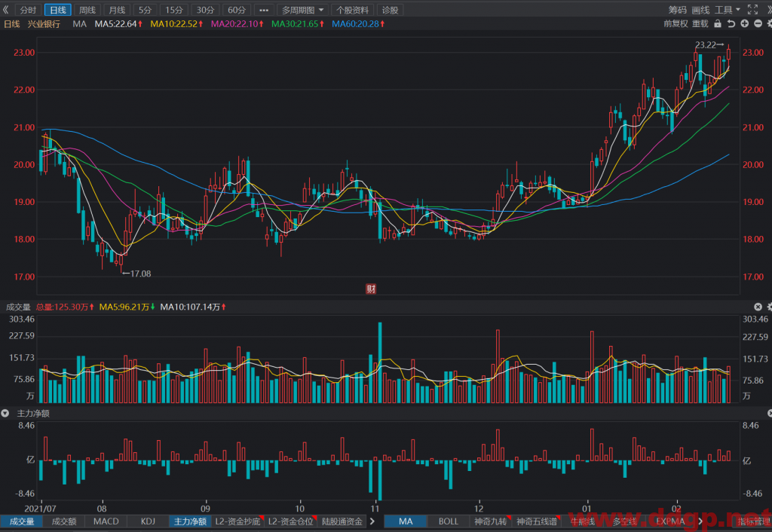Viewport: 772px width, 532px height.
Task: Select the 主力净额 indicator tab at bottom
Action: (x=190, y=521)
